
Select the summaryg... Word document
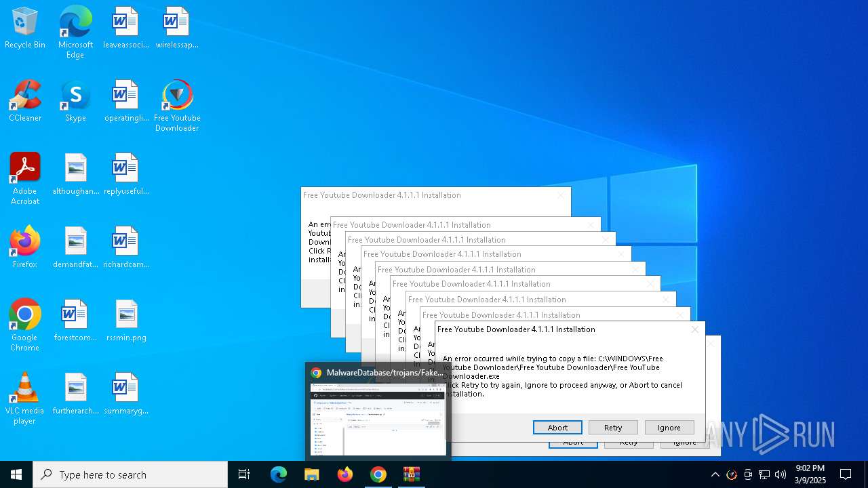[x=125, y=394]
